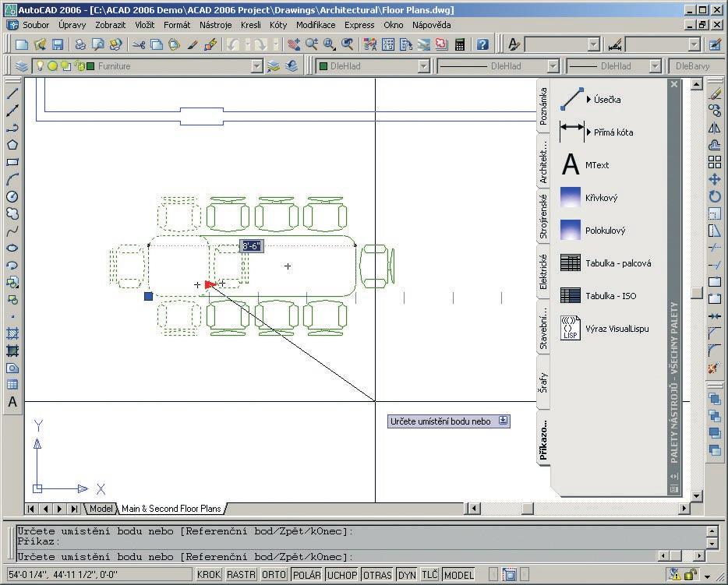Select the Spline draw tool

click(x=12, y=231)
